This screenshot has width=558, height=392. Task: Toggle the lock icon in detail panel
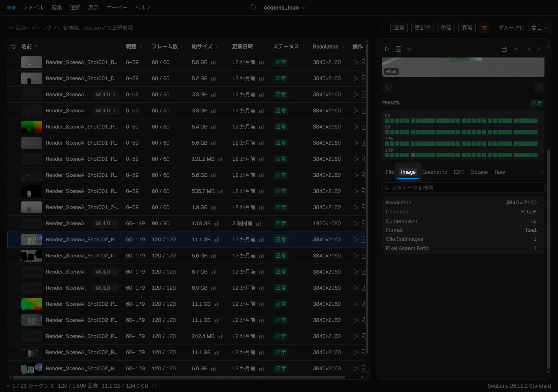(x=504, y=49)
